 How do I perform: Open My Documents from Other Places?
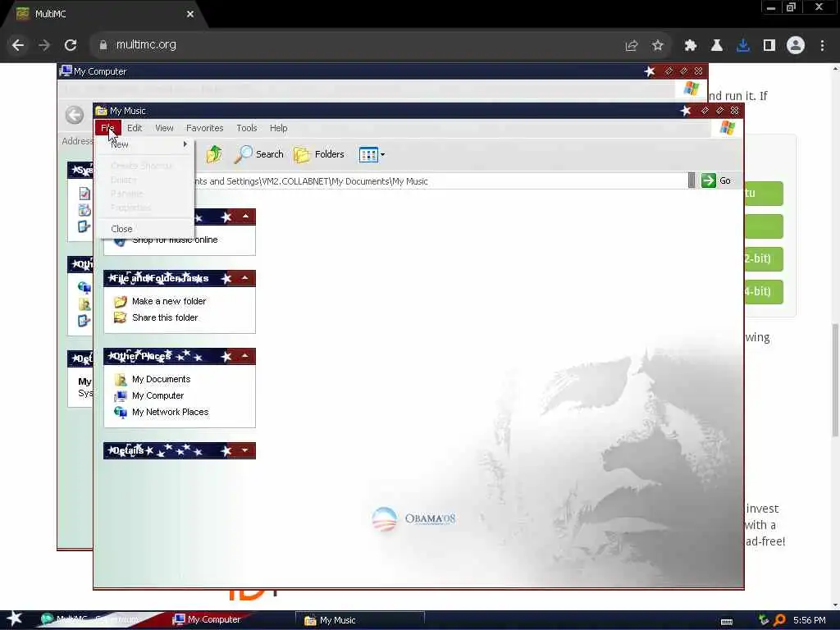[162, 379]
